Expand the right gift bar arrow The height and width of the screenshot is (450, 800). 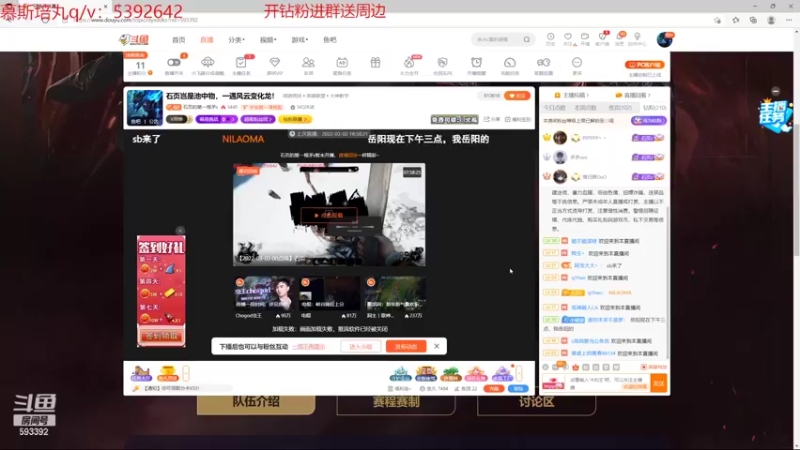pyautogui.click(x=519, y=373)
